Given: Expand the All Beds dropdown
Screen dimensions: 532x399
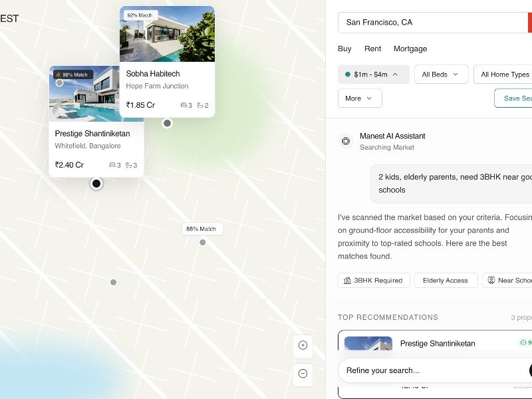Looking at the screenshot, I should coord(441,74).
